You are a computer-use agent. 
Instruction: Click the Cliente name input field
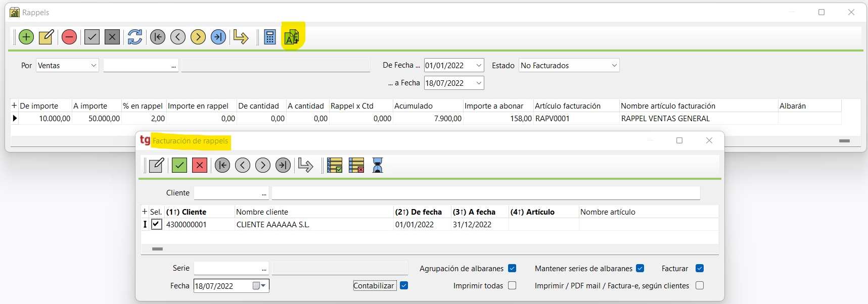[x=486, y=193]
